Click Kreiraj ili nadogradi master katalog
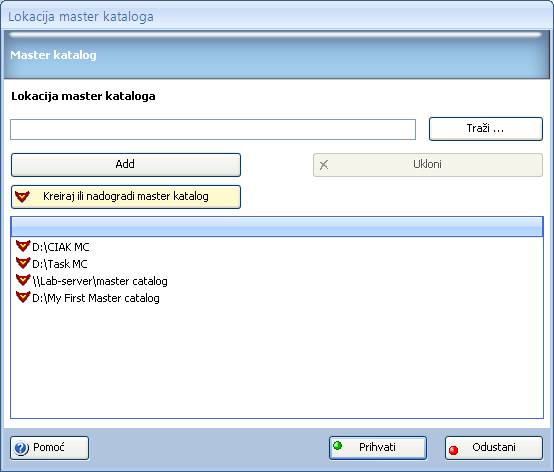Viewport: 554px width, 472px height. pos(126,197)
